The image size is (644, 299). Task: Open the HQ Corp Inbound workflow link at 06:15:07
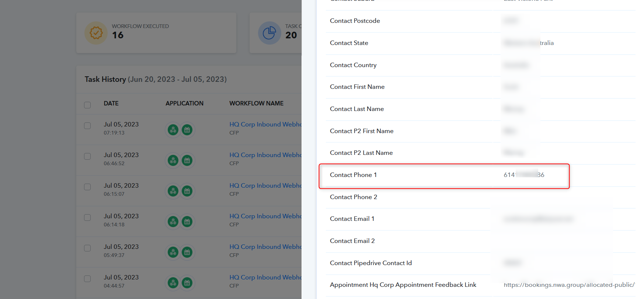coord(265,186)
